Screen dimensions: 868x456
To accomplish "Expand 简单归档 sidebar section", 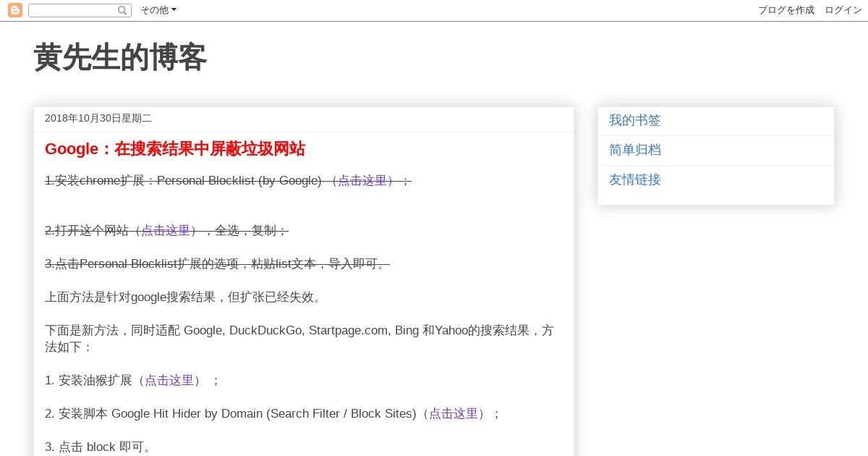I will tap(635, 151).
